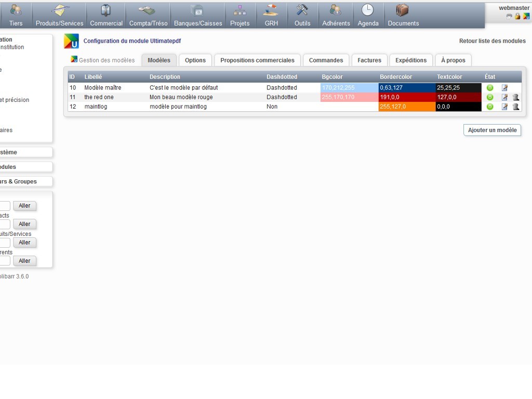
Task: Click the printer icon under webmaster
Action: (x=509, y=16)
